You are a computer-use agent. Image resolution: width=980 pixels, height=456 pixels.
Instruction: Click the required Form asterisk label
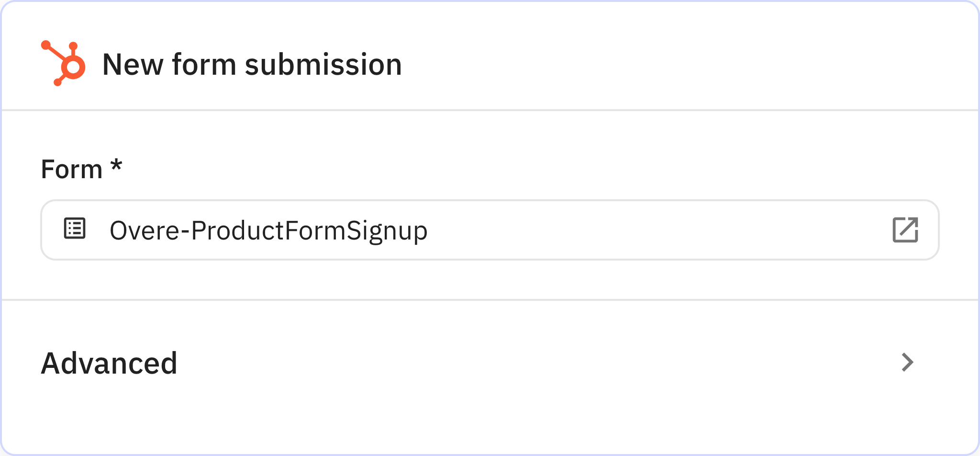tap(116, 168)
